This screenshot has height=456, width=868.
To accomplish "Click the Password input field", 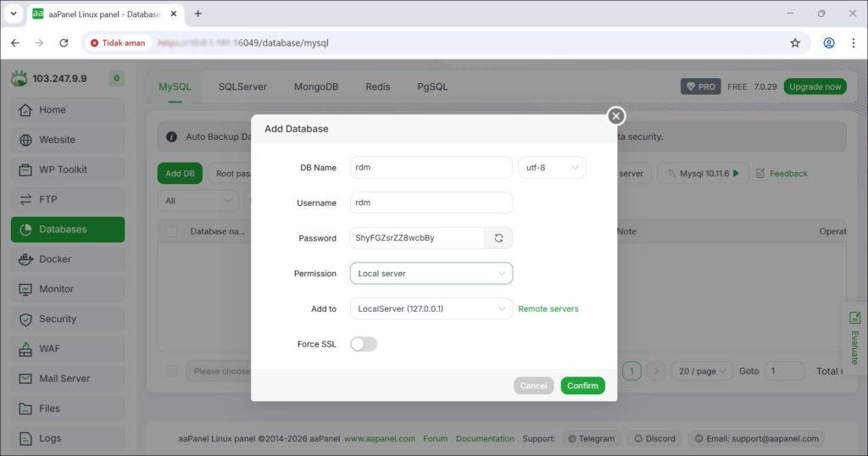I will point(417,238).
